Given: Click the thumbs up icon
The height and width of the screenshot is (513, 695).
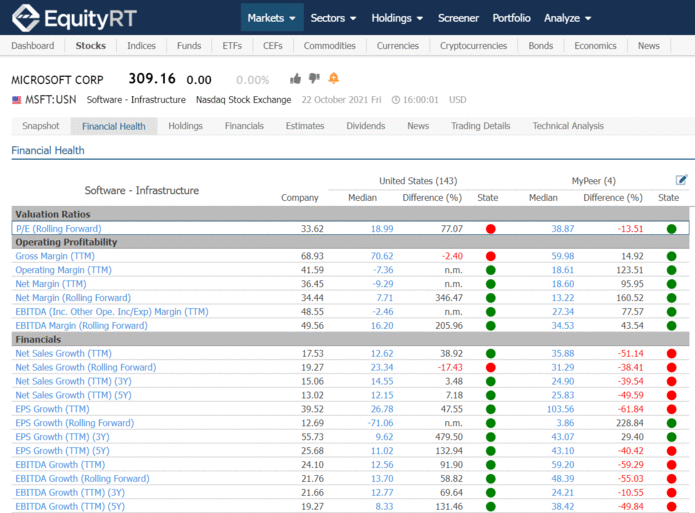Looking at the screenshot, I should pos(296,79).
